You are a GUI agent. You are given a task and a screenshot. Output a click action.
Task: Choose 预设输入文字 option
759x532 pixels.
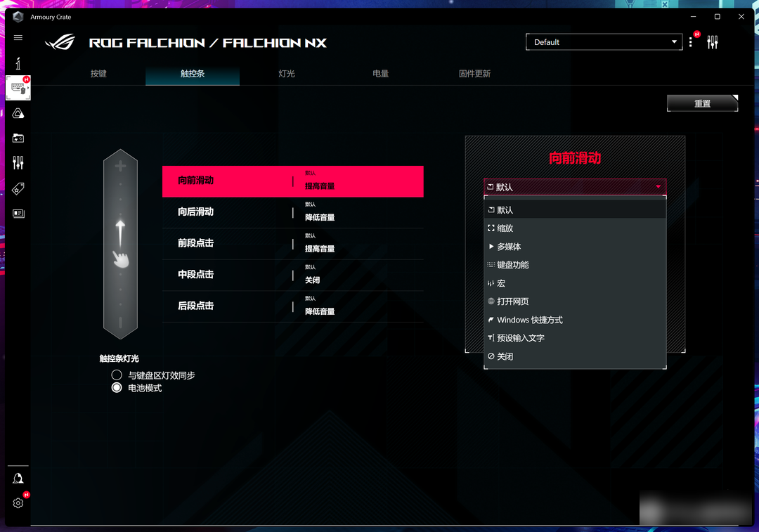pos(575,338)
